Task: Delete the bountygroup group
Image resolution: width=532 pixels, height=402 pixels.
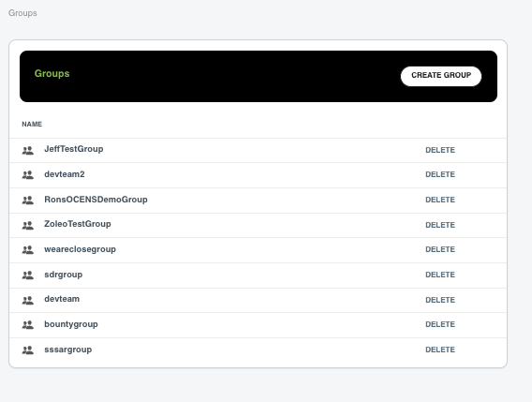Action: (x=440, y=324)
